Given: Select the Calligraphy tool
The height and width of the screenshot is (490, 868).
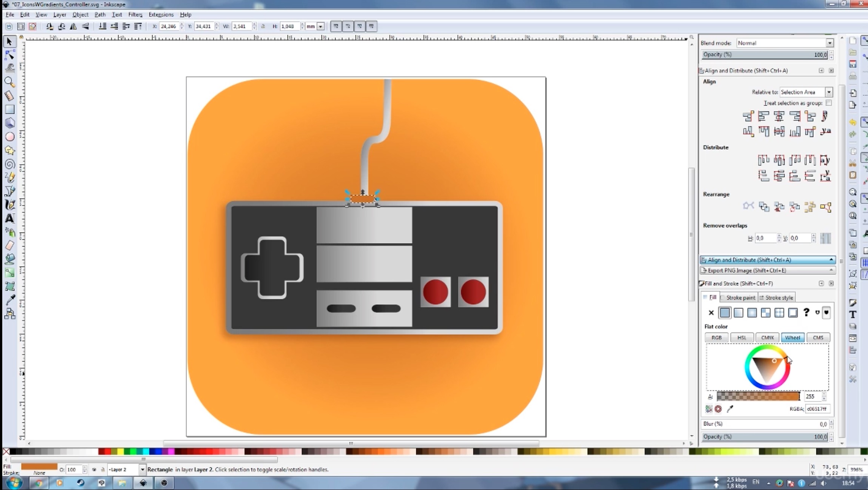Looking at the screenshot, I should (9, 205).
